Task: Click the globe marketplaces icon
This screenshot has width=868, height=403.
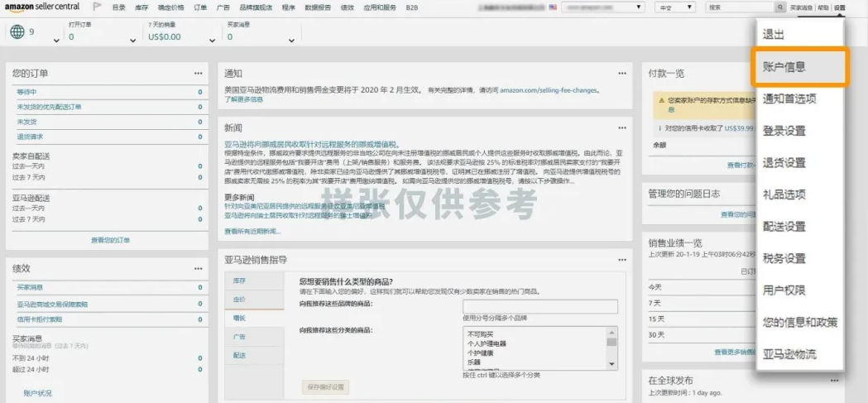Action: point(17,31)
